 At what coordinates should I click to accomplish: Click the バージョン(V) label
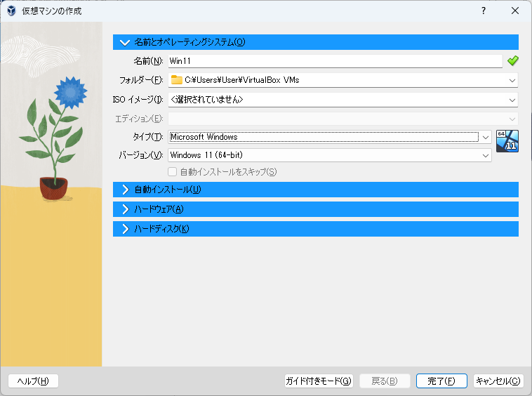tap(141, 155)
